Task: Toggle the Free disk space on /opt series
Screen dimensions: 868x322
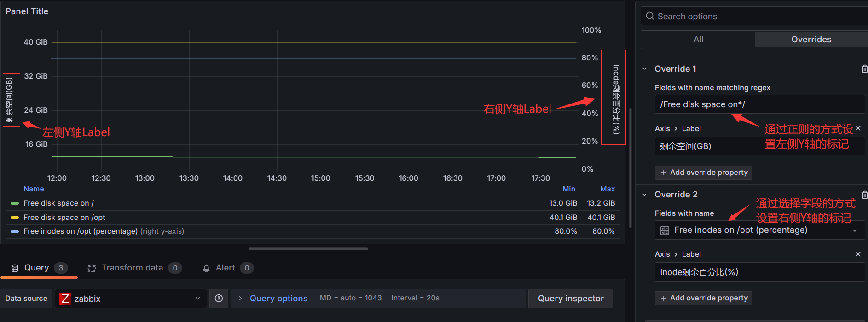Action: 64,218
